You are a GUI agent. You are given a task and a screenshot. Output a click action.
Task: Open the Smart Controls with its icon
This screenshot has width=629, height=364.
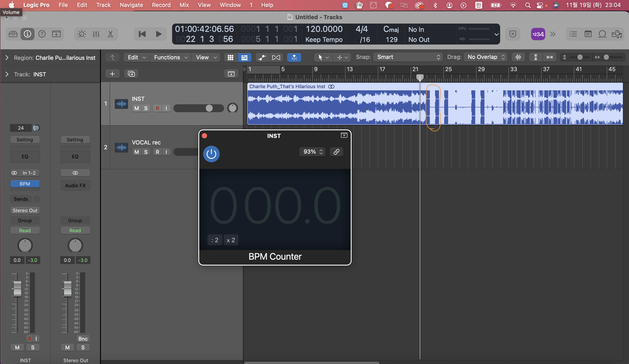tap(82, 34)
